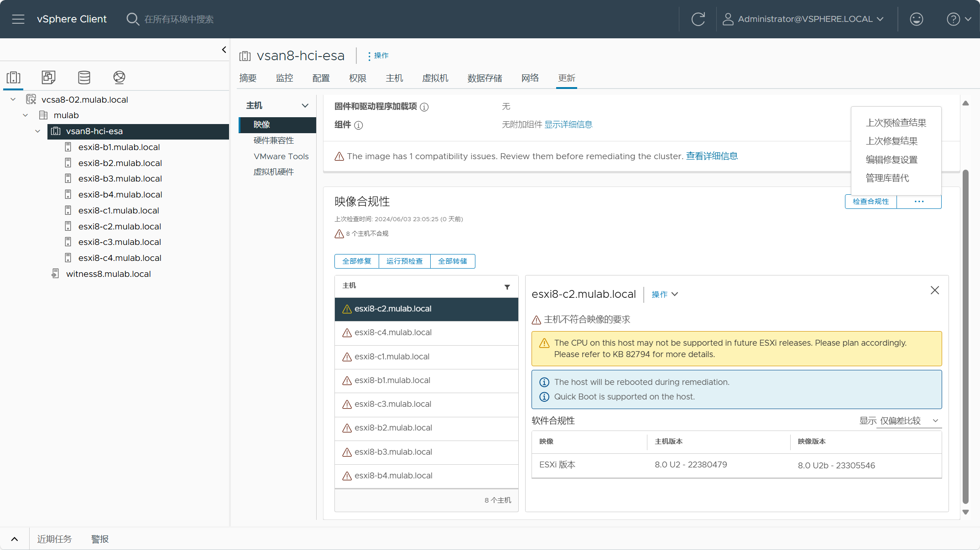Switch to VMs and Templates inventory view
Image resolution: width=980 pixels, height=550 pixels.
click(48, 77)
